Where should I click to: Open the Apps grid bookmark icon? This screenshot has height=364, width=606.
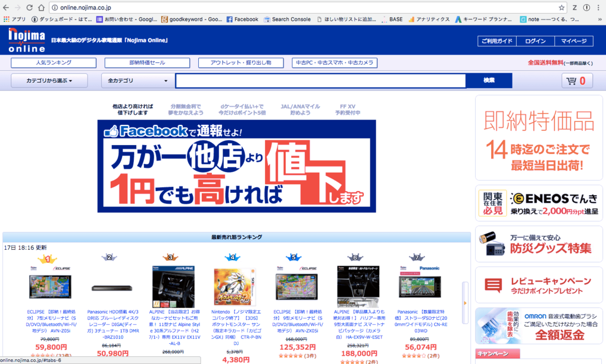pyautogui.click(x=6, y=19)
